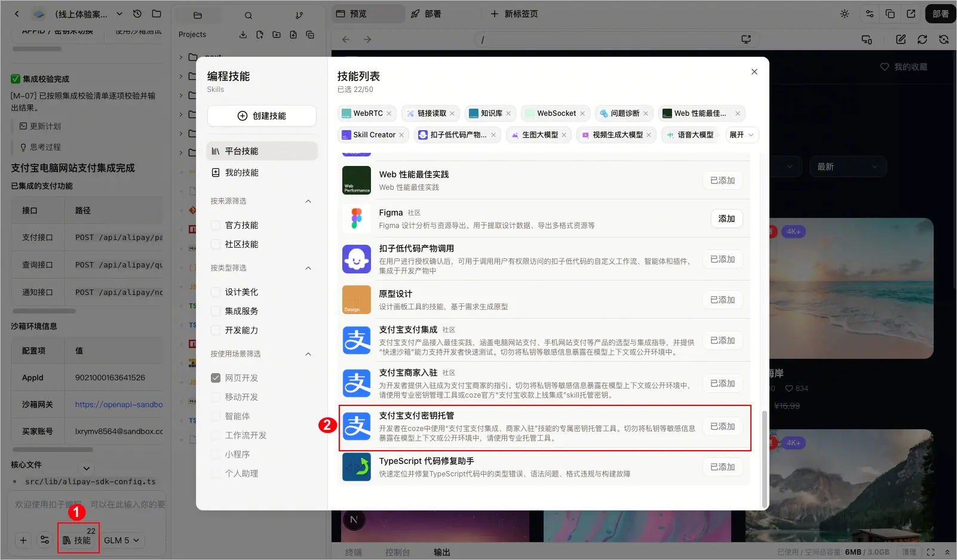Open the search icon in Projects panel
Viewport: 957px width, 560px height.
click(x=249, y=15)
